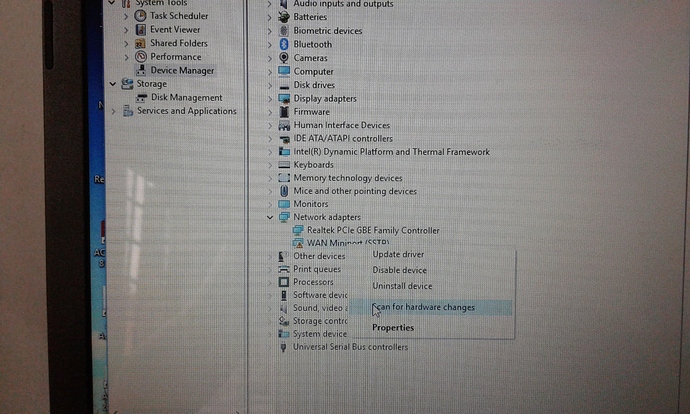Click the Performance icon
The height and width of the screenshot is (414, 690).
[141, 56]
